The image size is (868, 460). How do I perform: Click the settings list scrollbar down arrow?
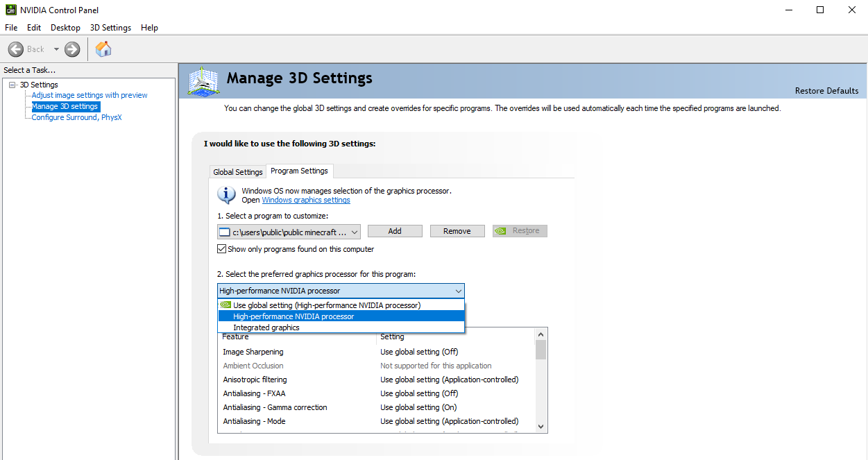click(541, 427)
